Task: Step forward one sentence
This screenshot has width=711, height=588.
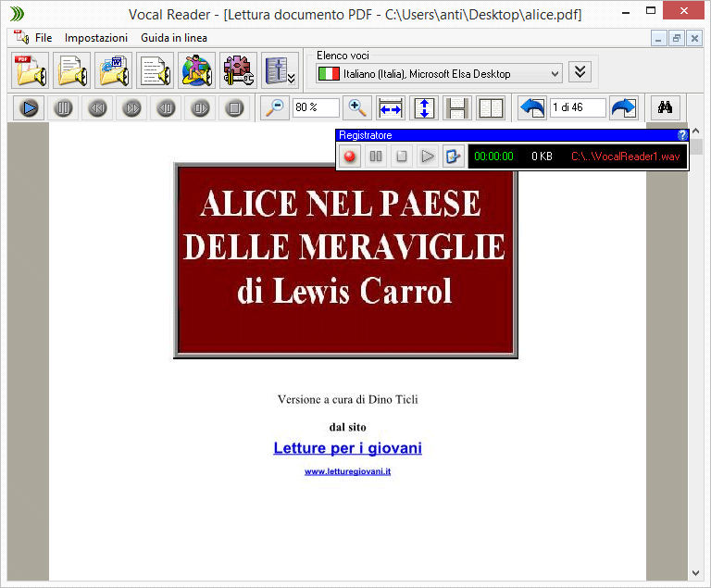Action: point(200,108)
